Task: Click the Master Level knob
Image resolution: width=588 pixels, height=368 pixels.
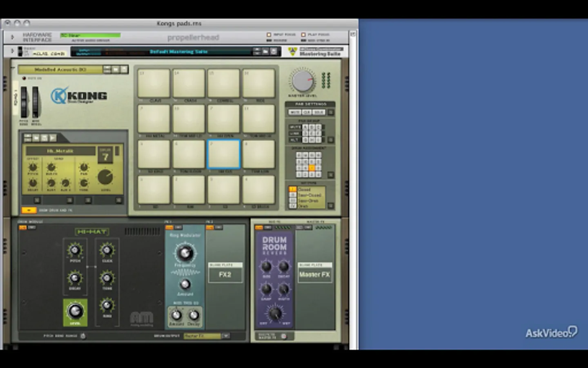Action: point(303,80)
